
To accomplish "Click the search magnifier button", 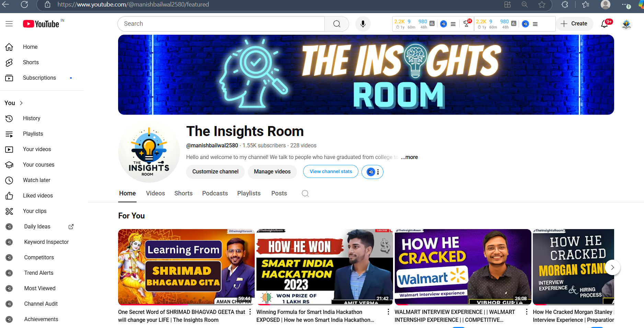I will click(x=337, y=24).
